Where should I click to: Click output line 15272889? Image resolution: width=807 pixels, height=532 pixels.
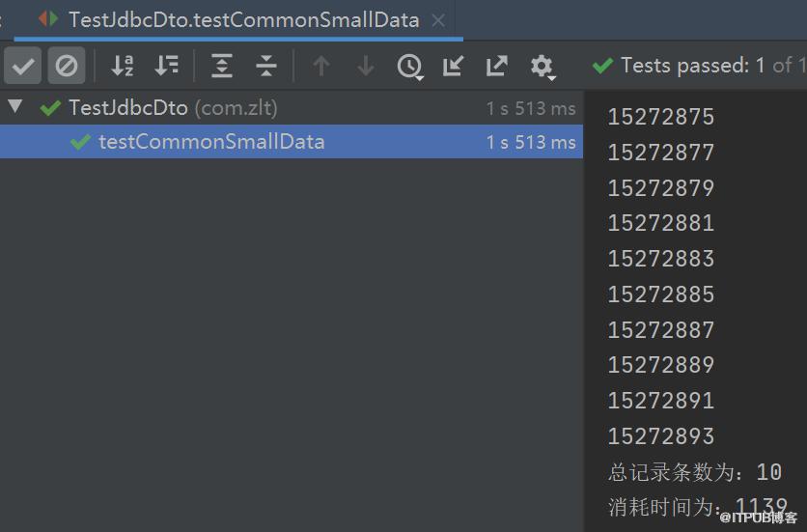pos(661,365)
